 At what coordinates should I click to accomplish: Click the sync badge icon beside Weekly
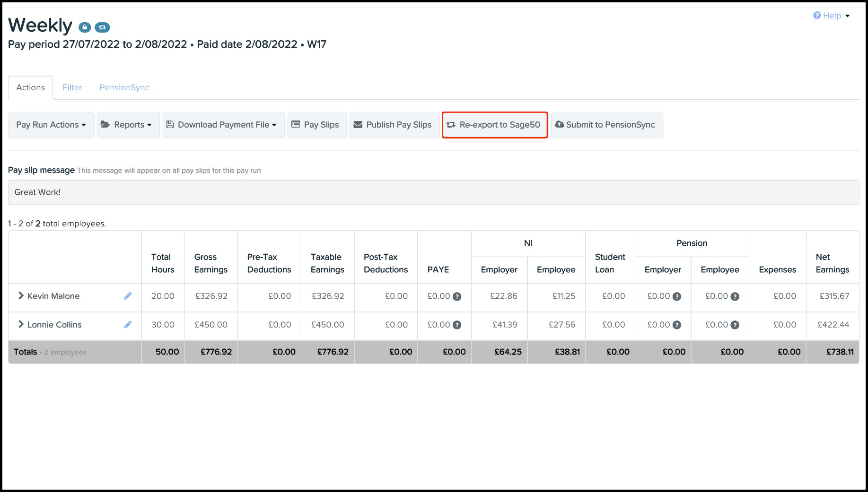tap(102, 27)
